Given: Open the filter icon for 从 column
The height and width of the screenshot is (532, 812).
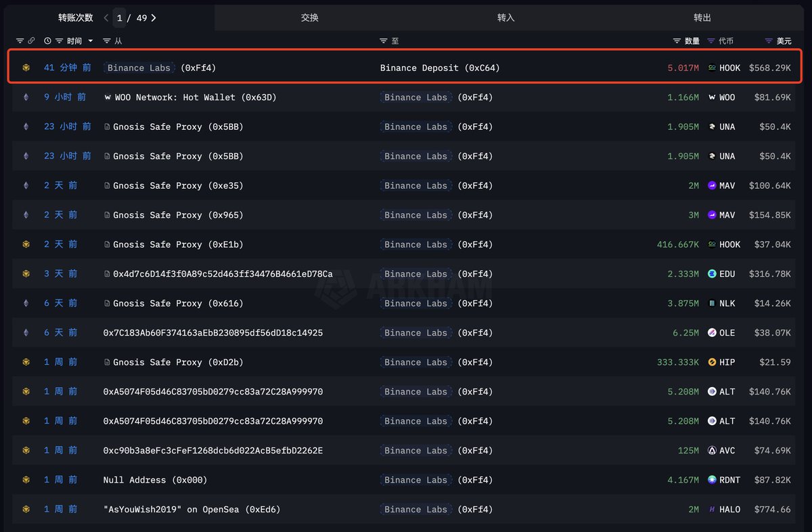Looking at the screenshot, I should 107,41.
